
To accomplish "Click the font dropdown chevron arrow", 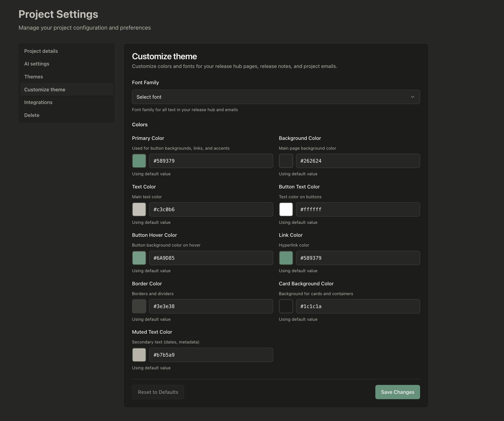I will coord(412,97).
